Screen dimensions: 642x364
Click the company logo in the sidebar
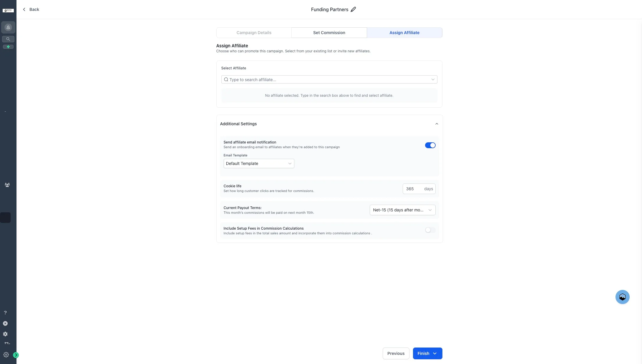pos(8,11)
